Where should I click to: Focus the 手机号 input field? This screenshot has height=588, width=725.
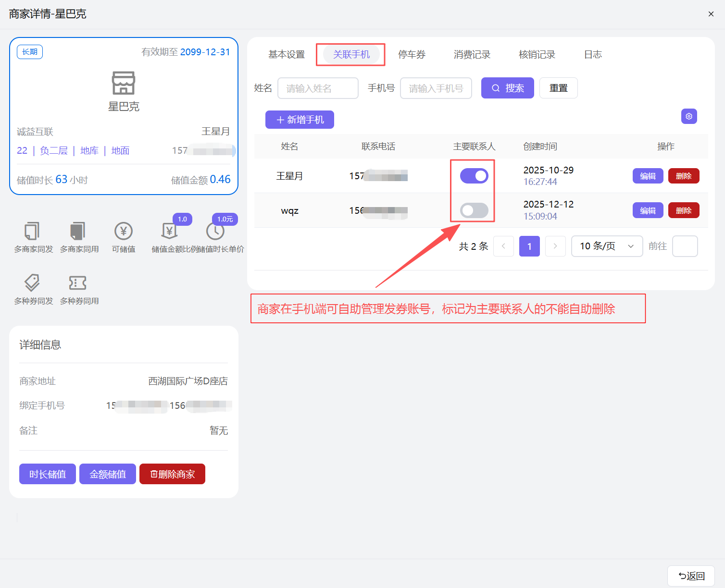click(x=436, y=88)
